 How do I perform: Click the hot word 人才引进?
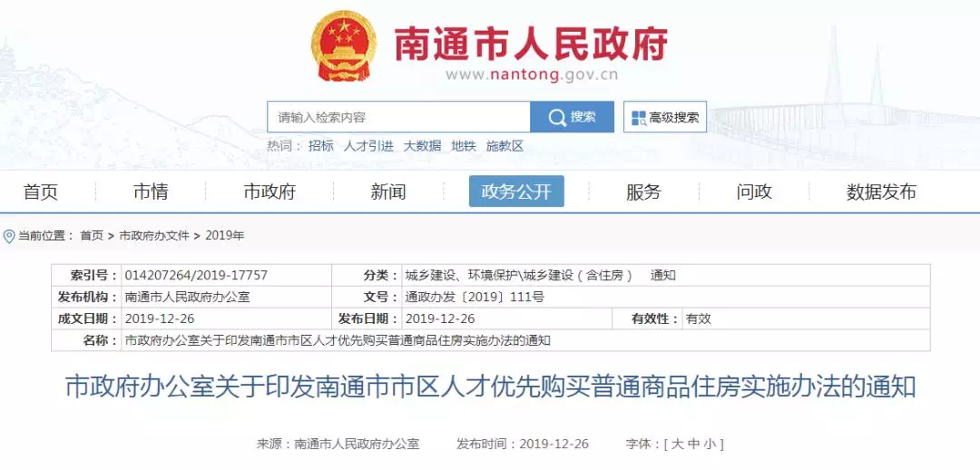368,146
